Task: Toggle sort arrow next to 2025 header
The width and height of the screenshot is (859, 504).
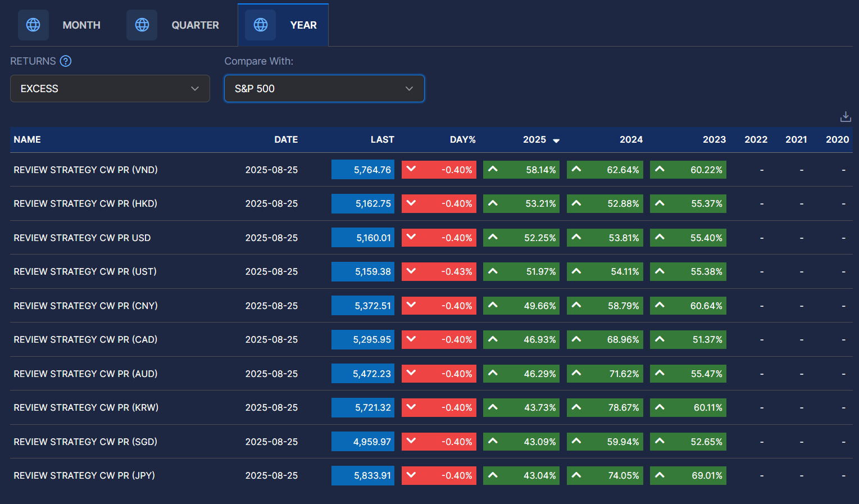Action: [x=556, y=140]
